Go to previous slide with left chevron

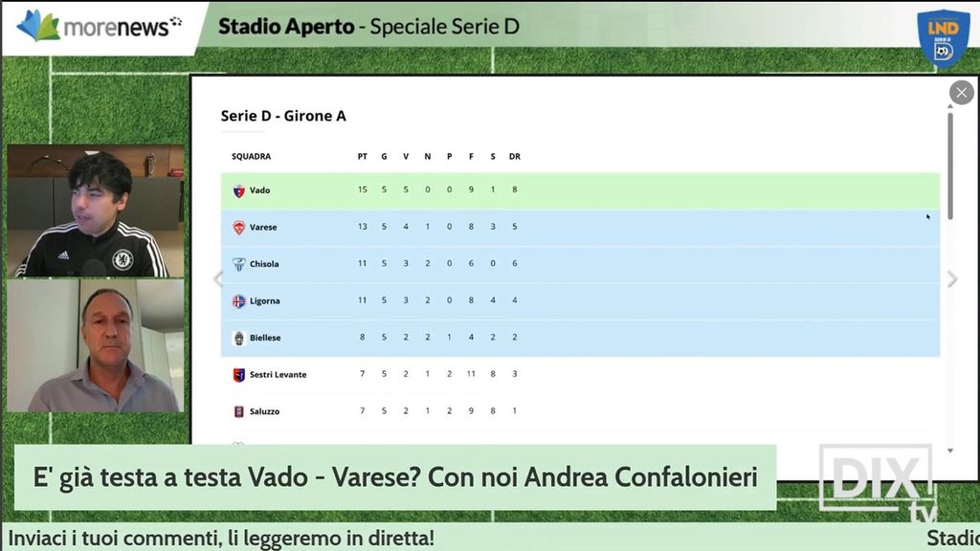pos(217,279)
